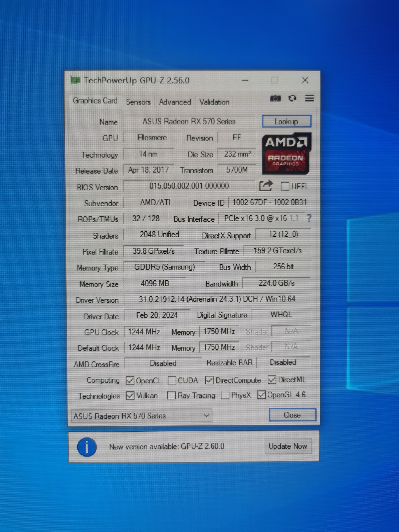Click the GPU-Z title bar app icon

pos(76,80)
